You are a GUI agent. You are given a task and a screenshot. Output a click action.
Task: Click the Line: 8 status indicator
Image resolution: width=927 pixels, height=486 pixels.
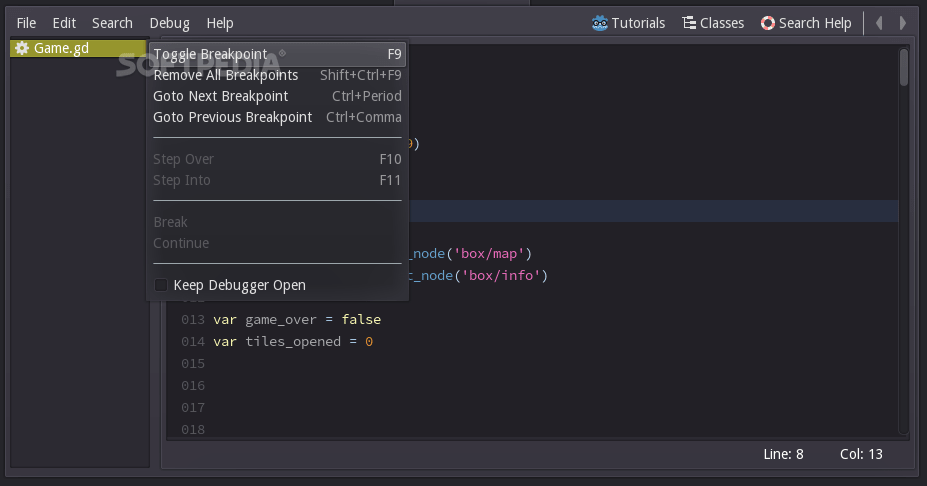(x=783, y=454)
